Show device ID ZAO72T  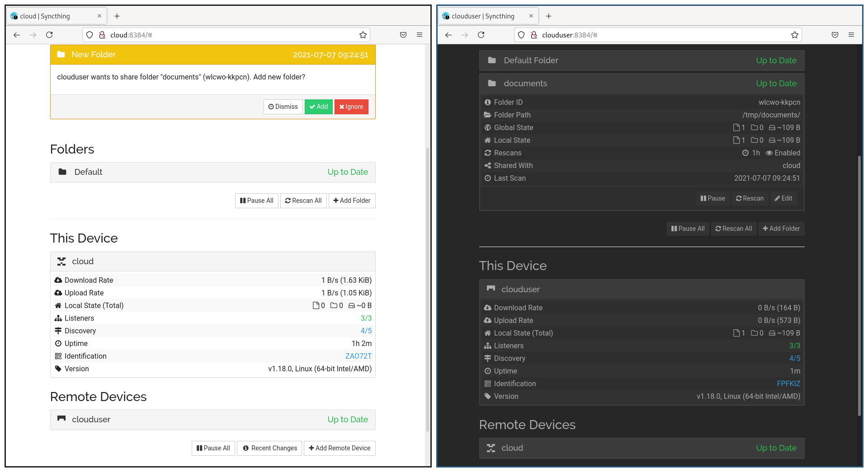coord(359,356)
